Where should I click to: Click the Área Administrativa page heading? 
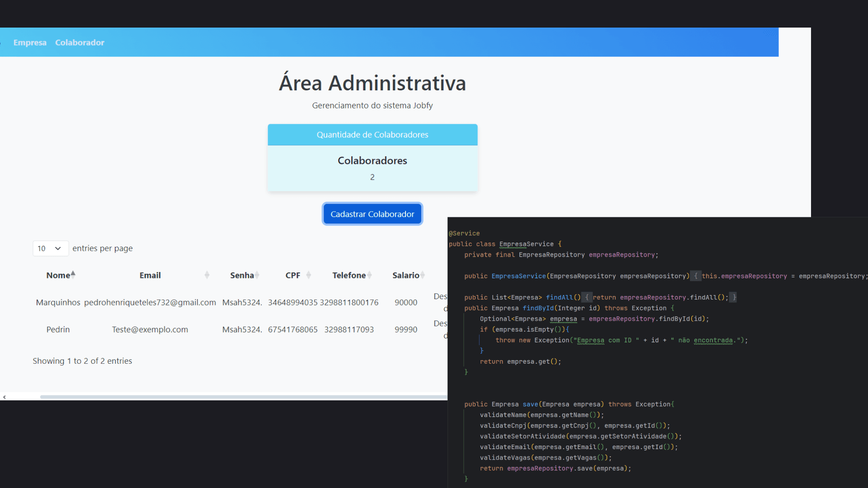click(372, 83)
